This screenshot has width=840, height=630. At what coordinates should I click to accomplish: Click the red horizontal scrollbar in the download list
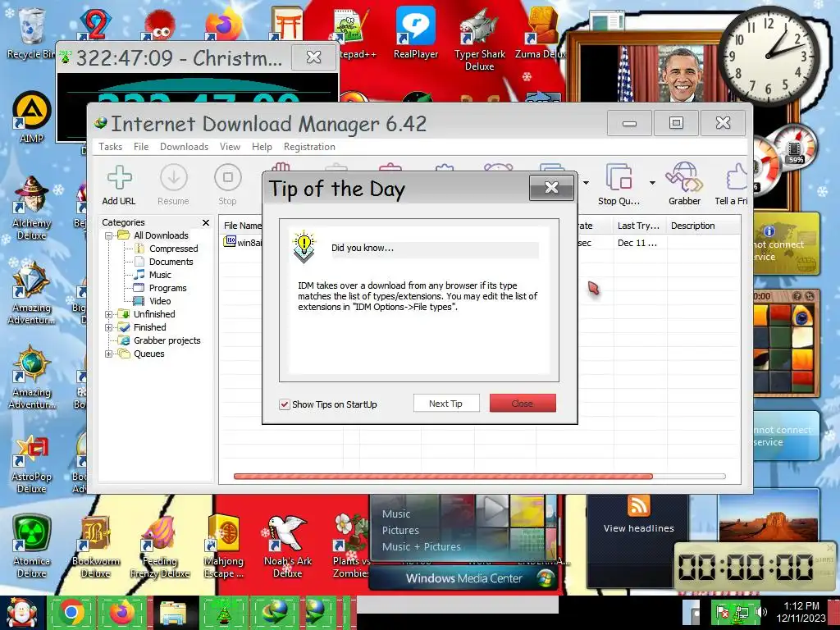443,477
